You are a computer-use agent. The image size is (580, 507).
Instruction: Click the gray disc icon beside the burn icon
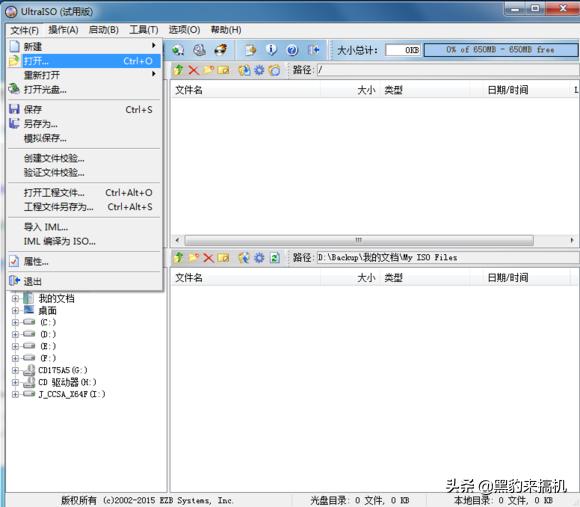200,50
